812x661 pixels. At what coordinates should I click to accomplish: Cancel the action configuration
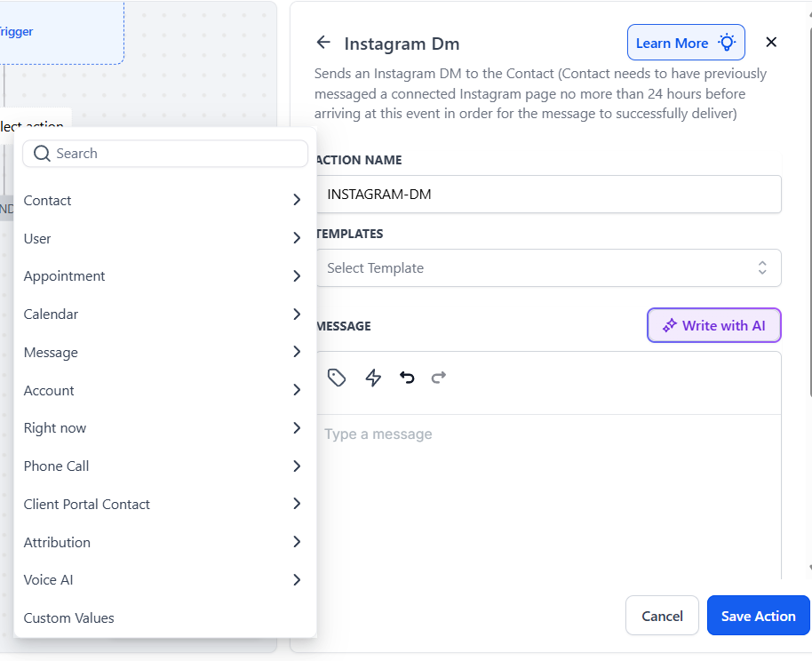(x=662, y=616)
